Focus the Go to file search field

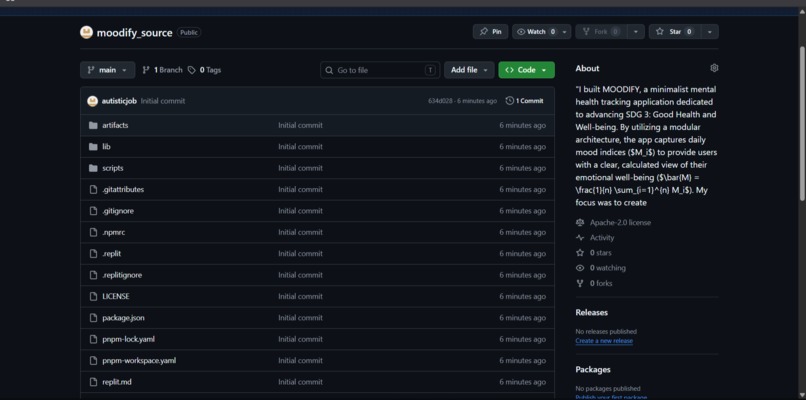pyautogui.click(x=380, y=70)
